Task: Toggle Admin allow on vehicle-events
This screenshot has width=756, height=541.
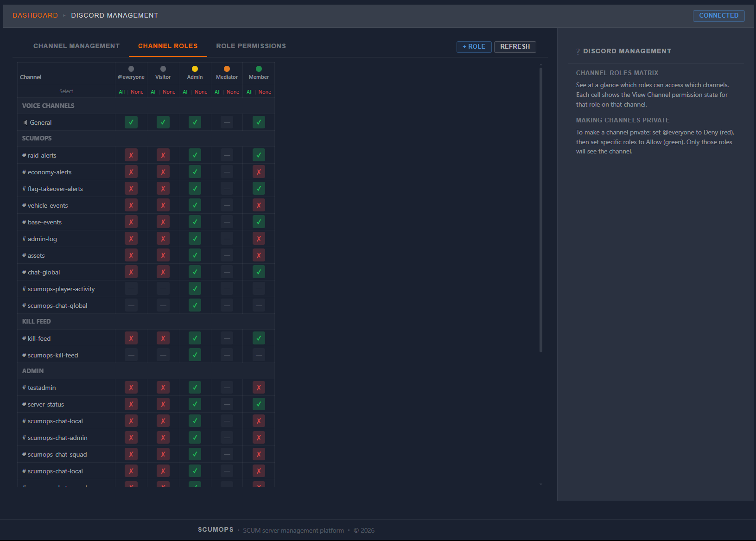Action: pyautogui.click(x=195, y=205)
